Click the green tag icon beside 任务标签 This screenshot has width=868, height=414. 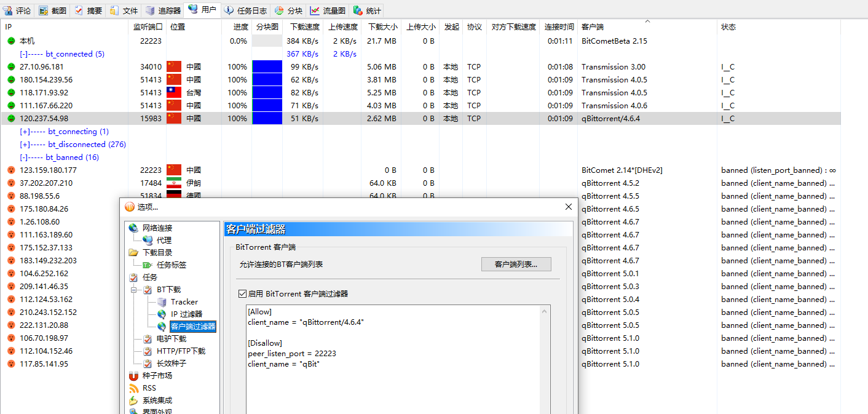click(x=148, y=265)
